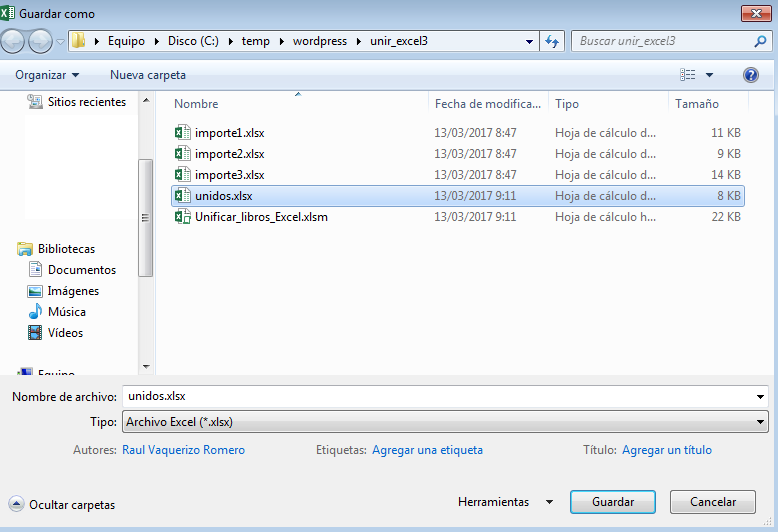
Task: Click author Raul Vaquerizo Romero
Action: pos(184,450)
